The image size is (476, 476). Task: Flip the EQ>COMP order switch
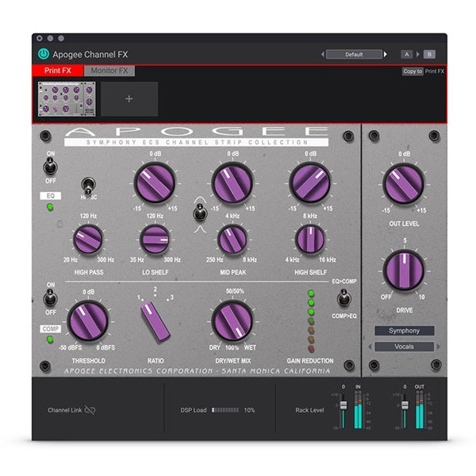[344, 298]
